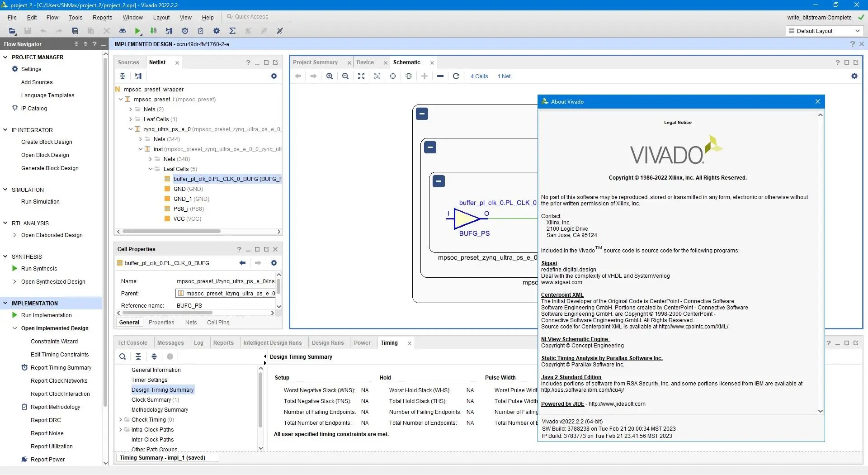Collapse Leaf Cells (5) tree node
Image resolution: width=868 pixels, height=475 pixels.
pos(151,169)
